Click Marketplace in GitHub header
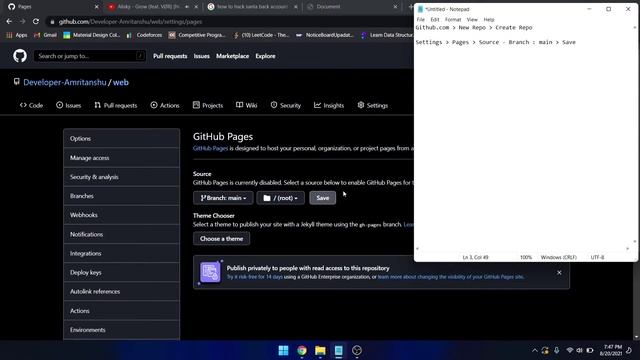Viewport: 640px width, 360px height. [x=232, y=56]
